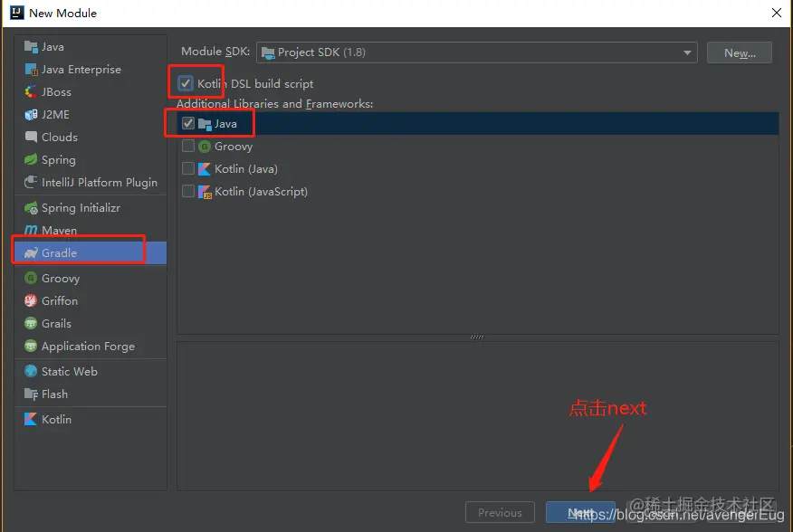Click the Next button
The height and width of the screenshot is (532, 793).
click(x=580, y=512)
